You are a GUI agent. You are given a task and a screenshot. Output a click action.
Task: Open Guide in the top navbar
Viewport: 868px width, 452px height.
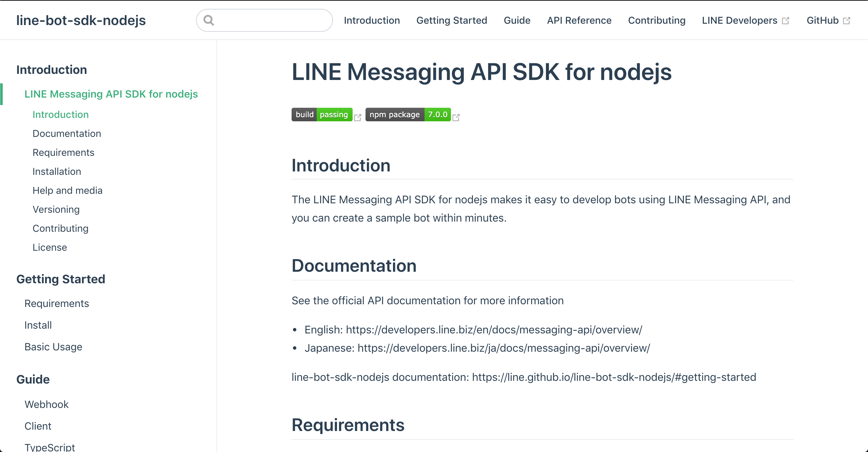[x=517, y=20]
